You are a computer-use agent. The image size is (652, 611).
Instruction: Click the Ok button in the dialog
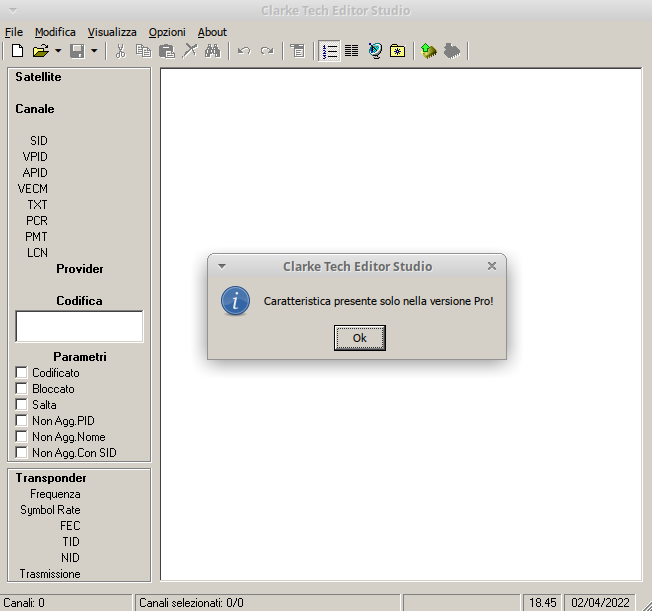point(360,338)
